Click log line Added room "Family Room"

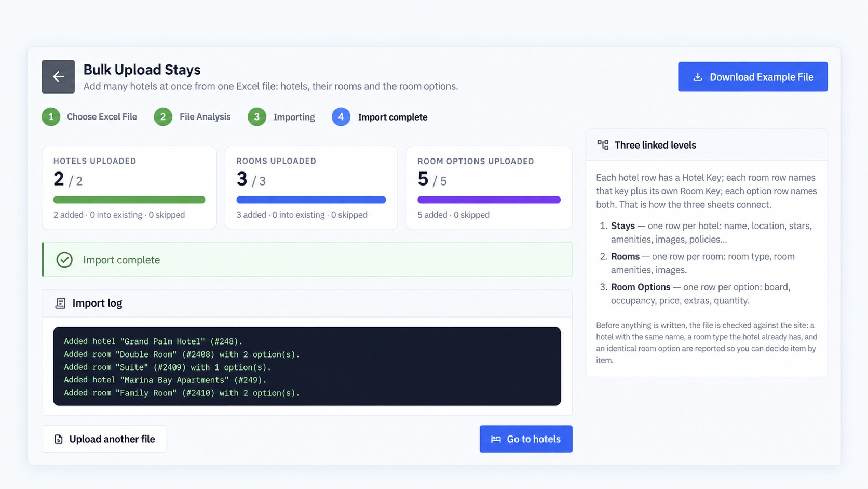click(x=182, y=393)
